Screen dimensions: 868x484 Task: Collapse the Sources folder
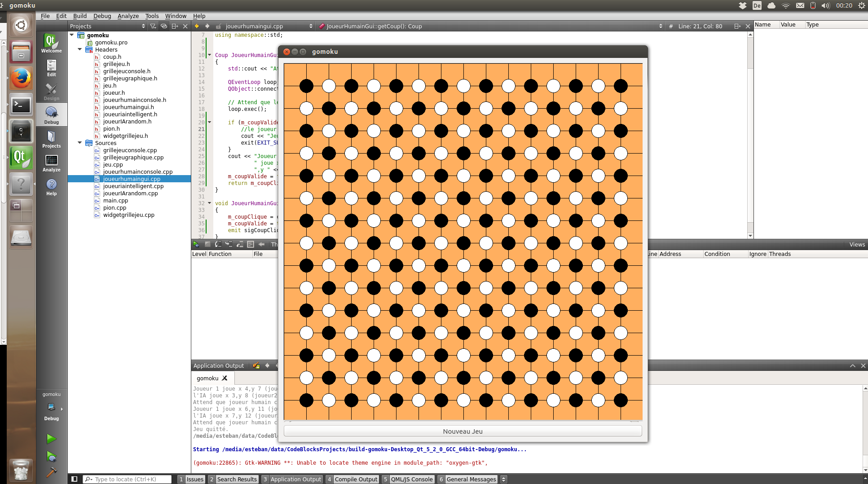pyautogui.click(x=79, y=143)
